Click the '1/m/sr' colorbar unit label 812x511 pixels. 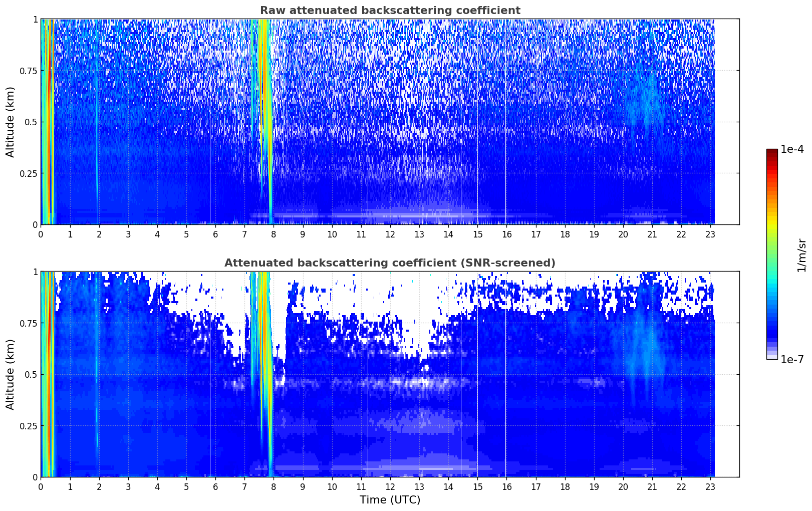(801, 254)
